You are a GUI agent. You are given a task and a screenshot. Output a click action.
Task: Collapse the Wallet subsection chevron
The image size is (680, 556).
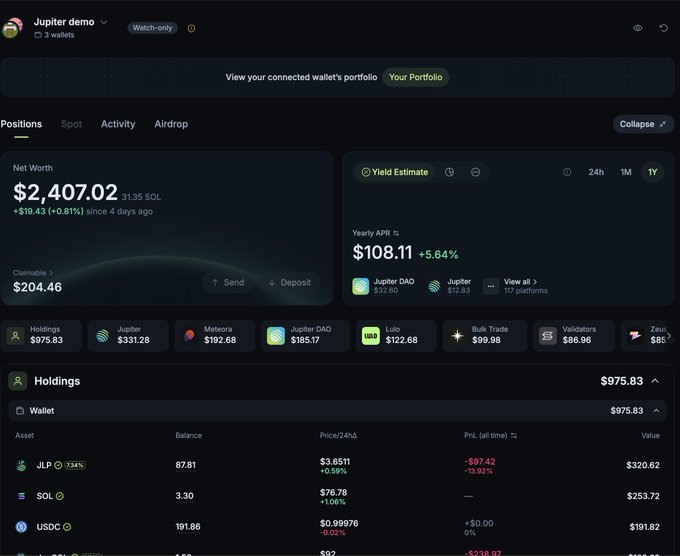[x=656, y=411]
